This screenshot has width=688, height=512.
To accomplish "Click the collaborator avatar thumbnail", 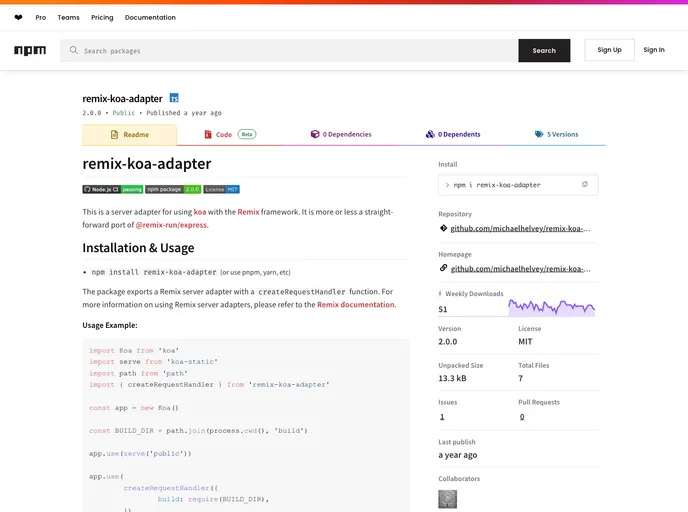I will 448,499.
